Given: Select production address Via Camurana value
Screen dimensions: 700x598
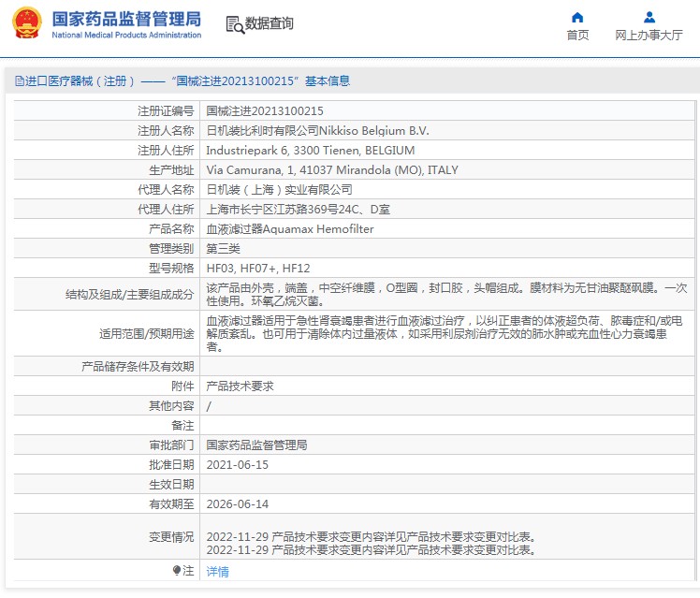Looking at the screenshot, I should point(332,170).
